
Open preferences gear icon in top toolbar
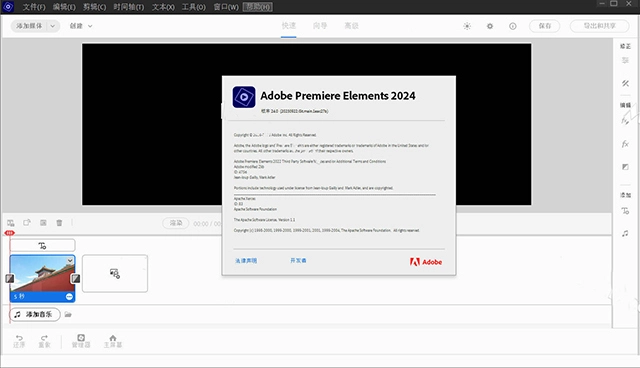click(x=490, y=26)
